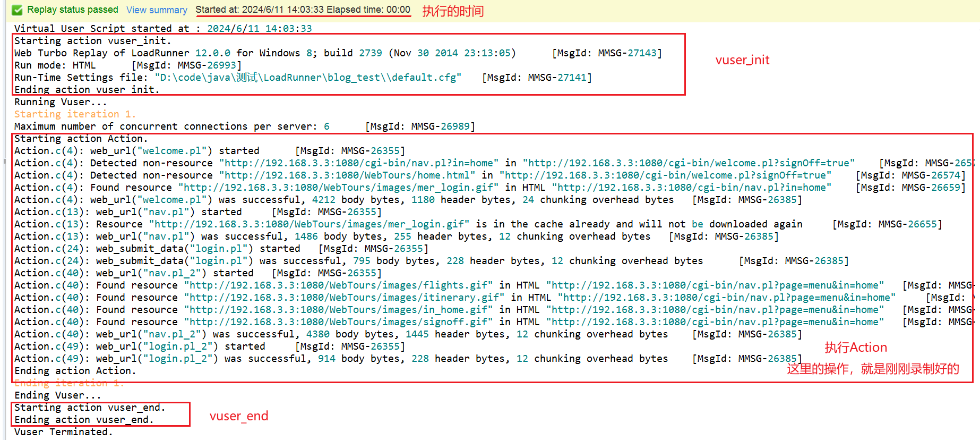Click the web_url("welcome.pl") started line
This screenshot has height=440, width=980.
[210, 150]
